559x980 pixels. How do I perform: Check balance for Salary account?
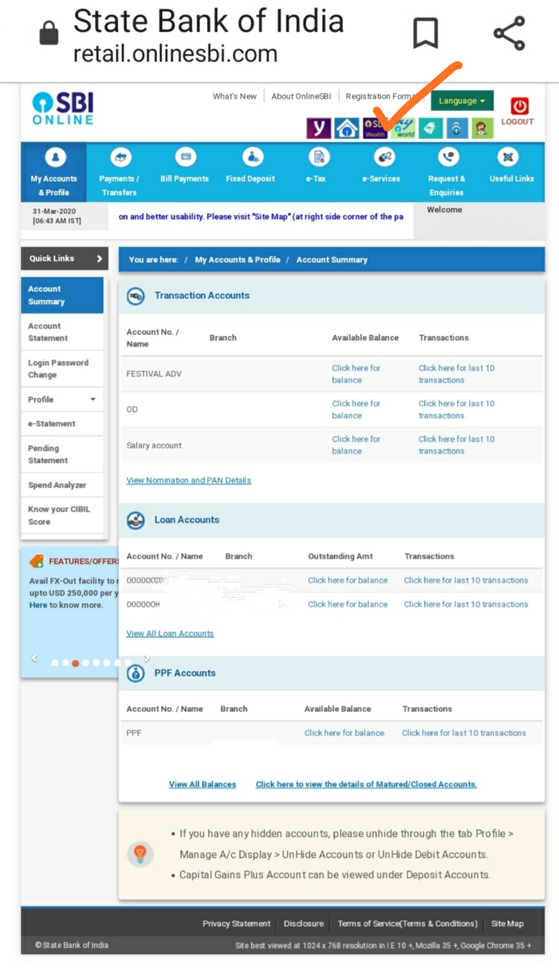click(x=356, y=445)
